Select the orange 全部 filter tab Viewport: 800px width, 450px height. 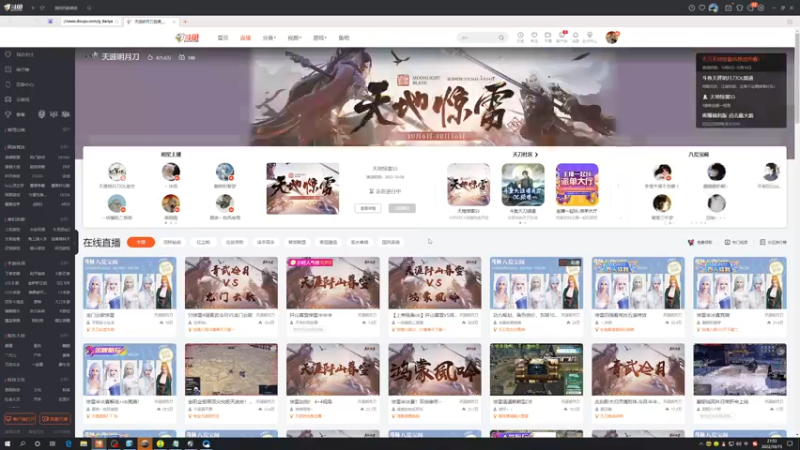point(141,242)
